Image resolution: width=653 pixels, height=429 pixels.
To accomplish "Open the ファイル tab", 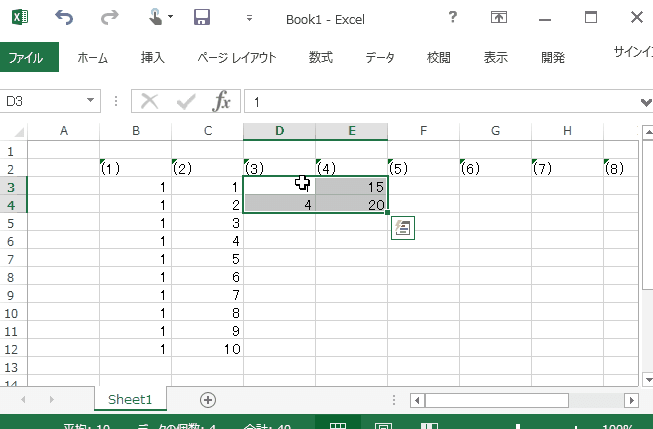I will point(29,57).
